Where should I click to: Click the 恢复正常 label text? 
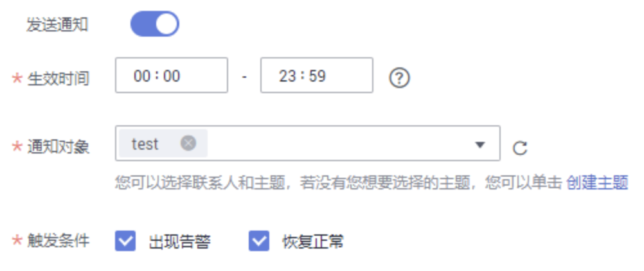click(312, 241)
